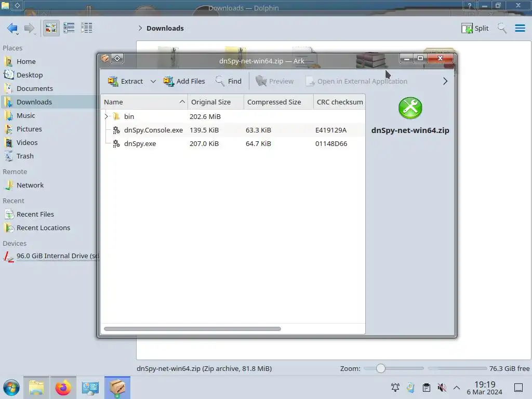This screenshot has width=532, height=399.
Task: Click the Downloads breadcrumb in Dolphin
Action: [x=165, y=28]
